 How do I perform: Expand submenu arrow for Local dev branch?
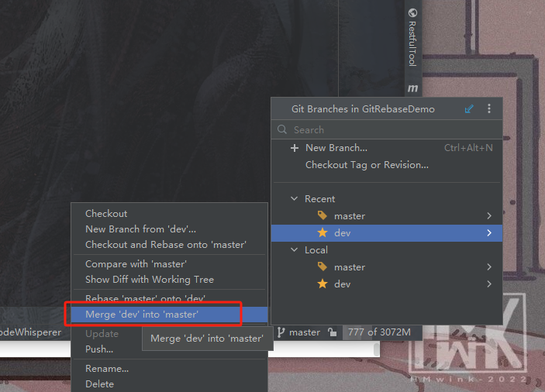[489, 284]
